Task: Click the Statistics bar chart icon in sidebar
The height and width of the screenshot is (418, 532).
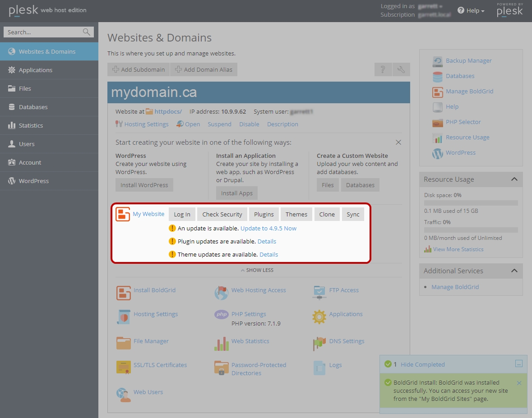Action: [x=12, y=125]
